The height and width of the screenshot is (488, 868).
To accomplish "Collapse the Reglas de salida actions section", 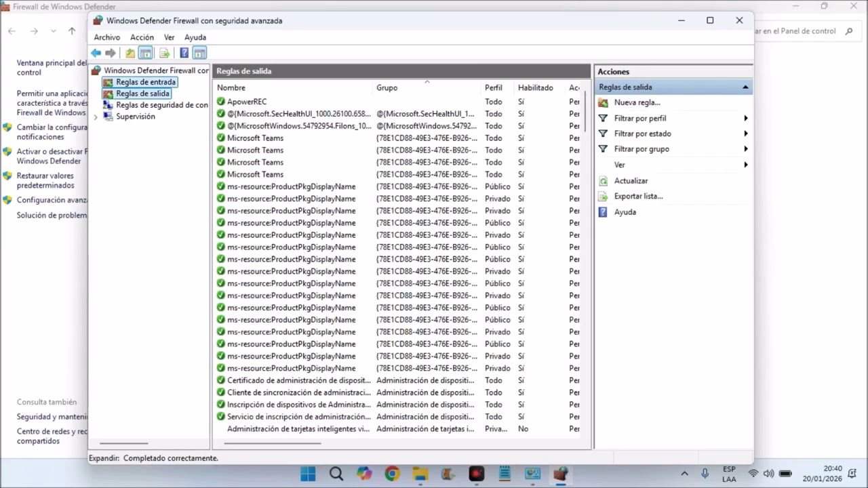I will (745, 87).
